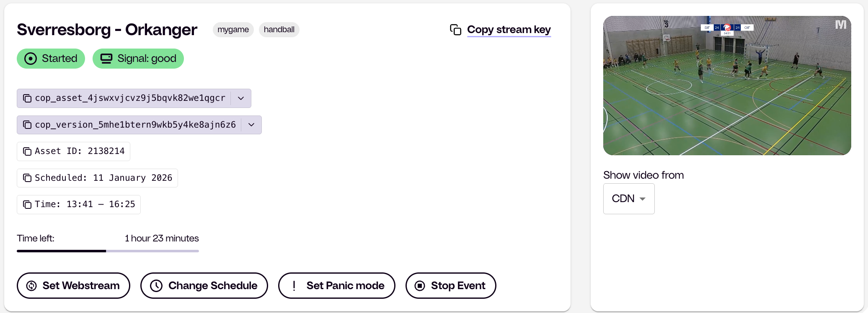Viewport: 868px width, 313px height.
Task: Click the copy icon beside Copy stream key
Action: point(455,30)
